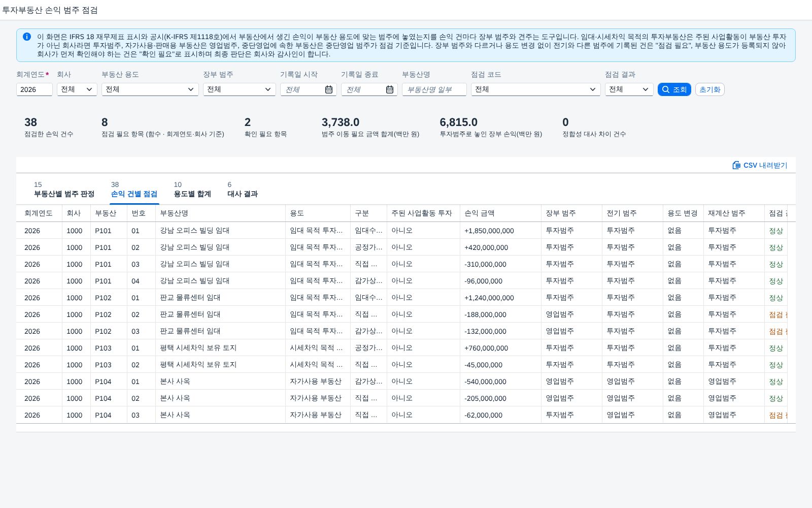
Task: Click the amount +760,000,000
Action: pyautogui.click(x=486, y=348)
